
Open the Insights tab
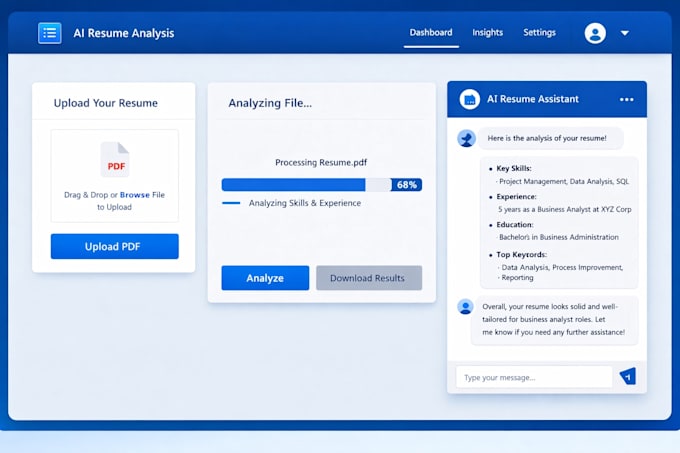click(x=487, y=33)
